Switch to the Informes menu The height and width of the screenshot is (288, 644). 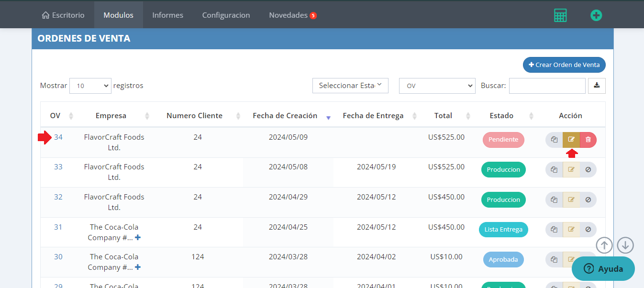167,15
